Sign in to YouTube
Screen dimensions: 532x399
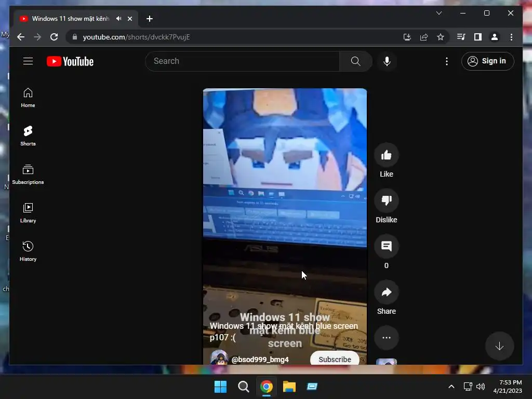tap(487, 61)
